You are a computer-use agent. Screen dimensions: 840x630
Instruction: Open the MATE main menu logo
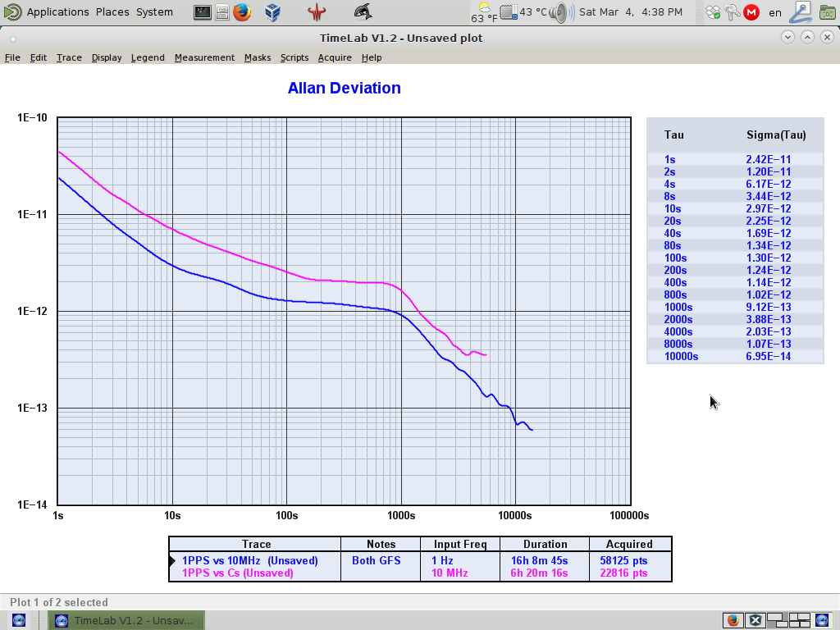click(11, 11)
